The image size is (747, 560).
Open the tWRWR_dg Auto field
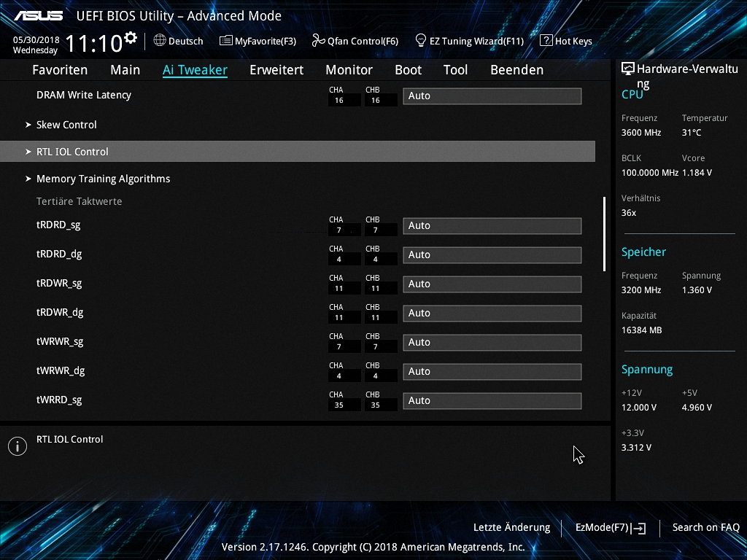[x=492, y=371]
